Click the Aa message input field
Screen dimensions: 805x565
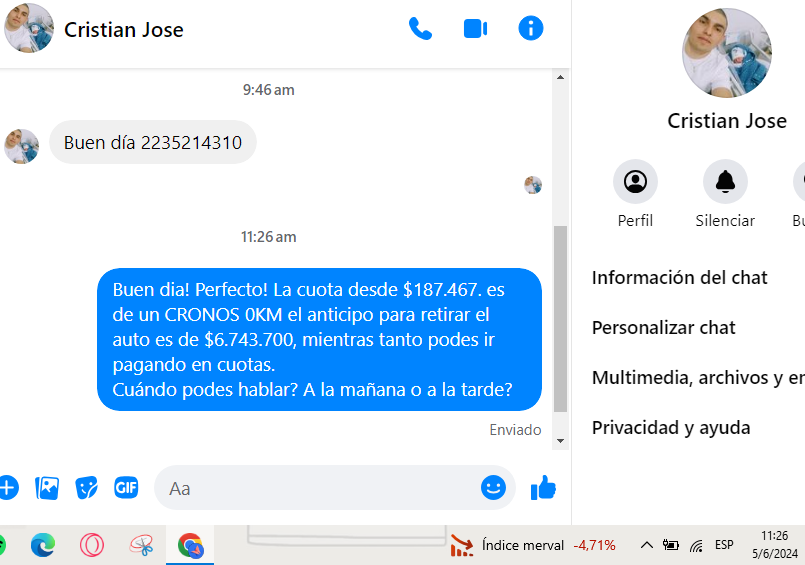pos(316,488)
